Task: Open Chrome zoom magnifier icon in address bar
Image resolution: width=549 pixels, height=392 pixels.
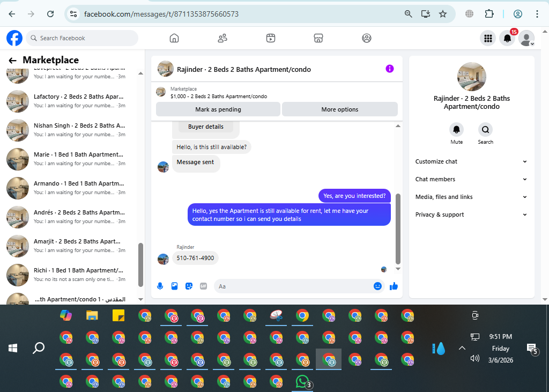Action: [x=408, y=14]
